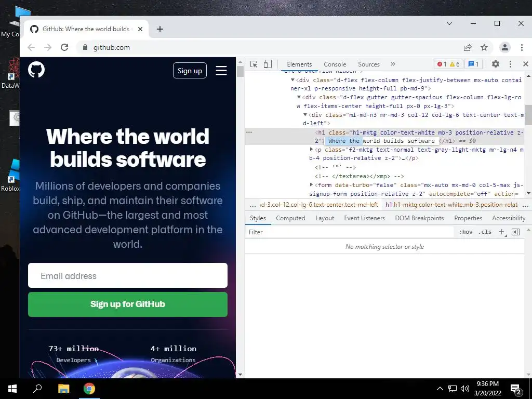
Task: Select the inspect element picker icon
Action: [x=254, y=64]
